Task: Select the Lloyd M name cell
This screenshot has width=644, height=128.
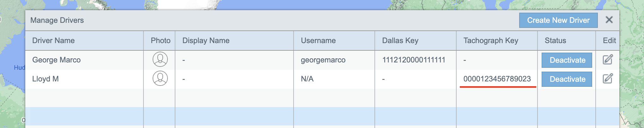Action: tap(46, 79)
